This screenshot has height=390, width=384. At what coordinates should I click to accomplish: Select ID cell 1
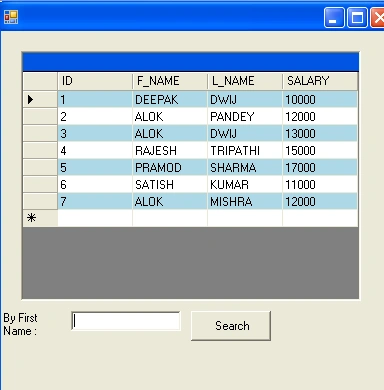(95, 99)
